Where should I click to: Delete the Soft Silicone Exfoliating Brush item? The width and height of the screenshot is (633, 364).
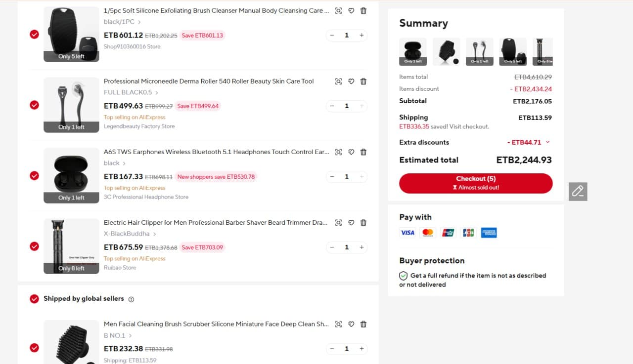click(x=363, y=11)
